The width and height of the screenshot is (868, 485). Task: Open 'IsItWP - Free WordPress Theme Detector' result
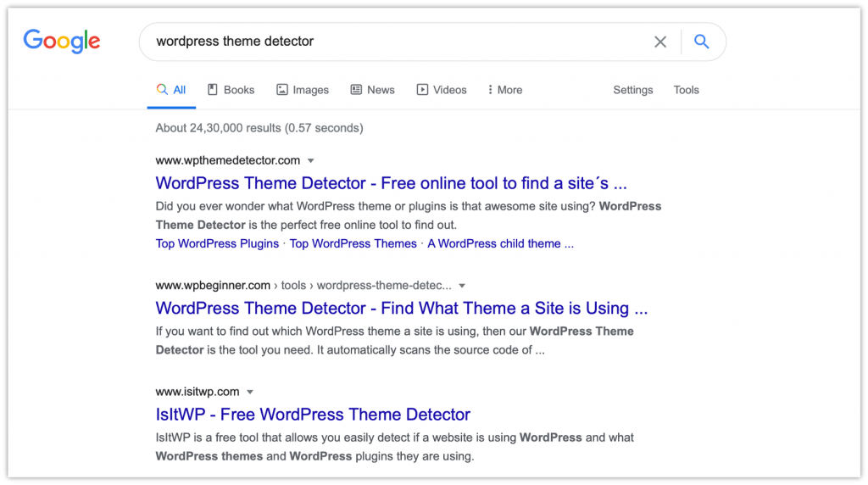(x=313, y=415)
